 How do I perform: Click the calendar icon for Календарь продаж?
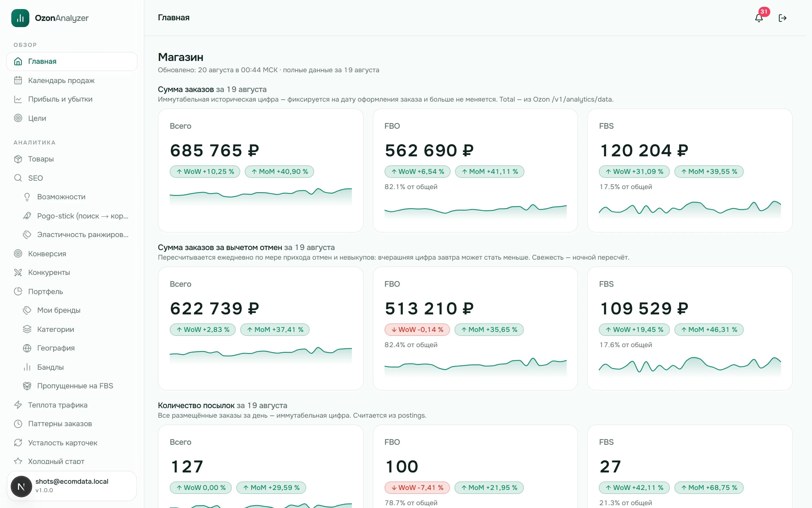18,80
